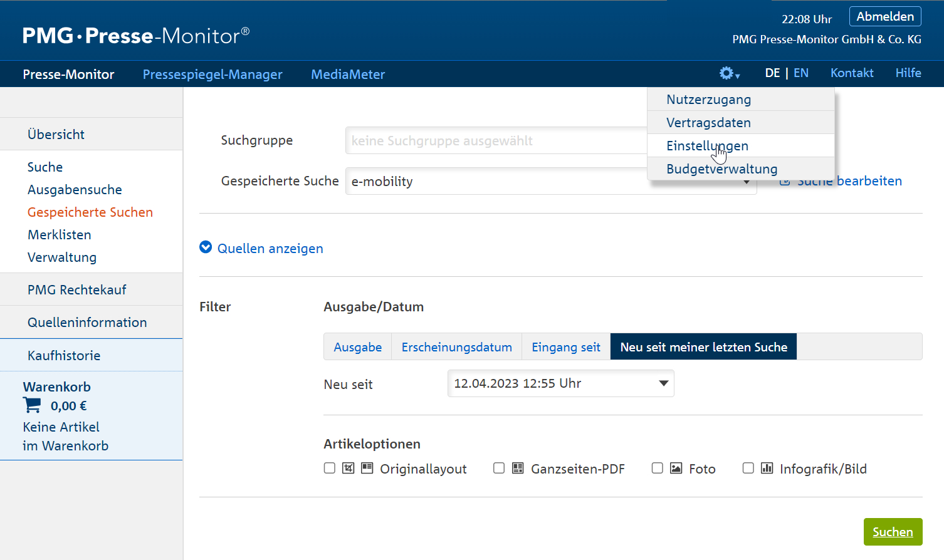This screenshot has width=944, height=560.
Task: Click the Suche bearbeiten edit icon
Action: (x=784, y=182)
